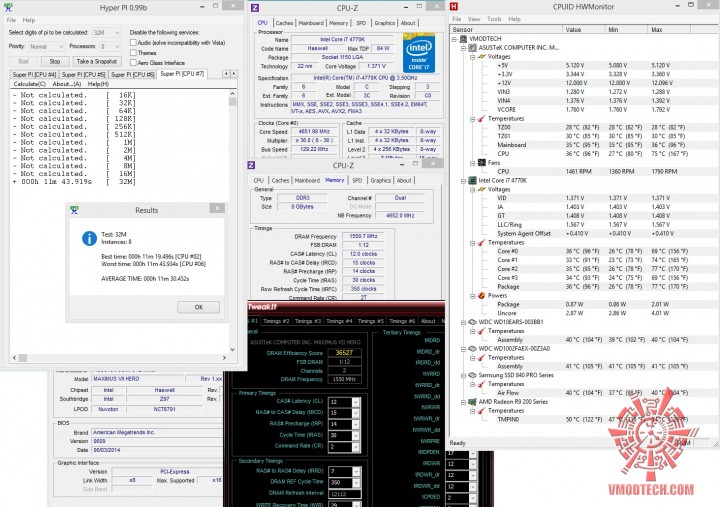
Task: Click the blue info icon in the Results dialog
Action: [89, 238]
